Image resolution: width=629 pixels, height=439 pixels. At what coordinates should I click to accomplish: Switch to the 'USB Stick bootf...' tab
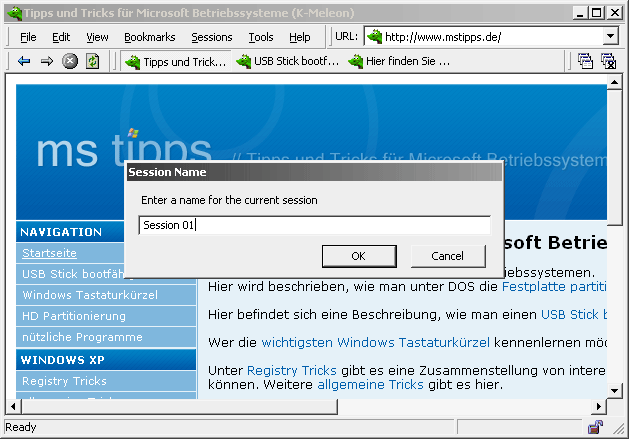tap(288, 61)
